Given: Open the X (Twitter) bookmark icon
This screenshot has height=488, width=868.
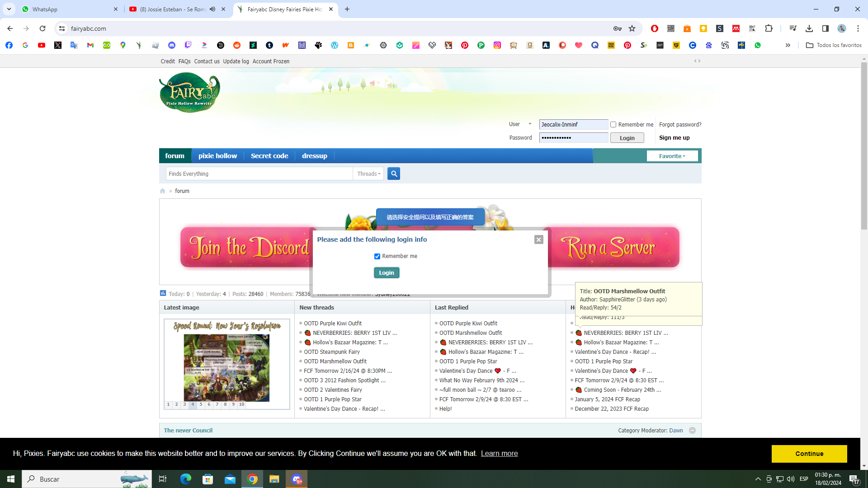Looking at the screenshot, I should click(x=58, y=45).
